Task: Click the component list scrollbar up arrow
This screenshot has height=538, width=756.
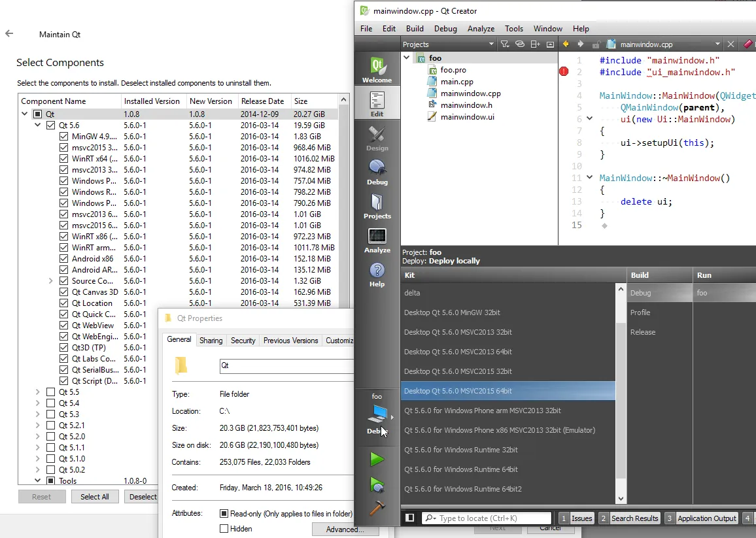Action: 343,100
